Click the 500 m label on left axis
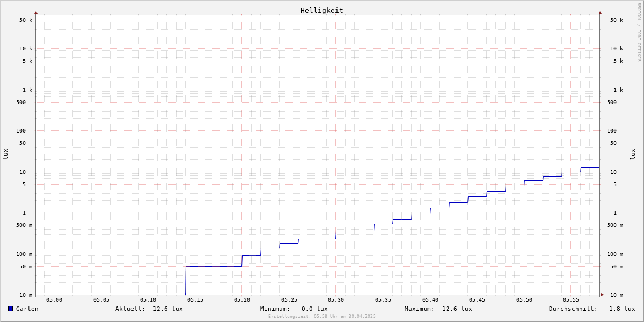This screenshot has width=644, height=322. (x=24, y=225)
